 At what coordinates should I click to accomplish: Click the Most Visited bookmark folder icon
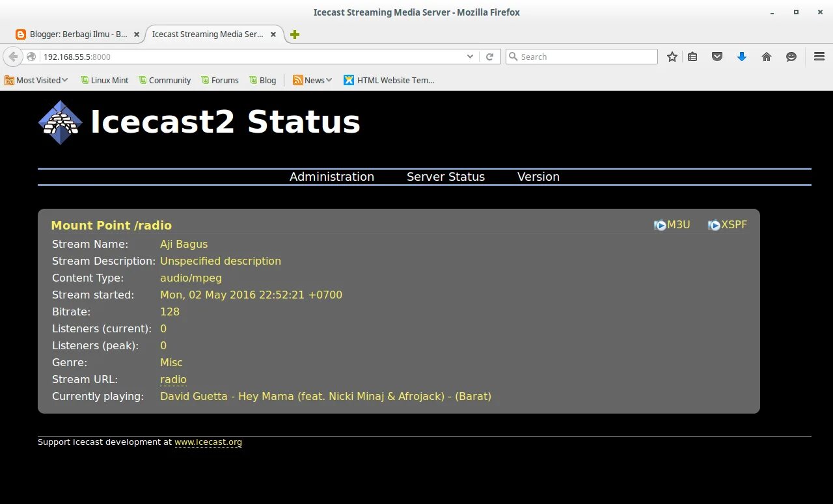pos(9,80)
